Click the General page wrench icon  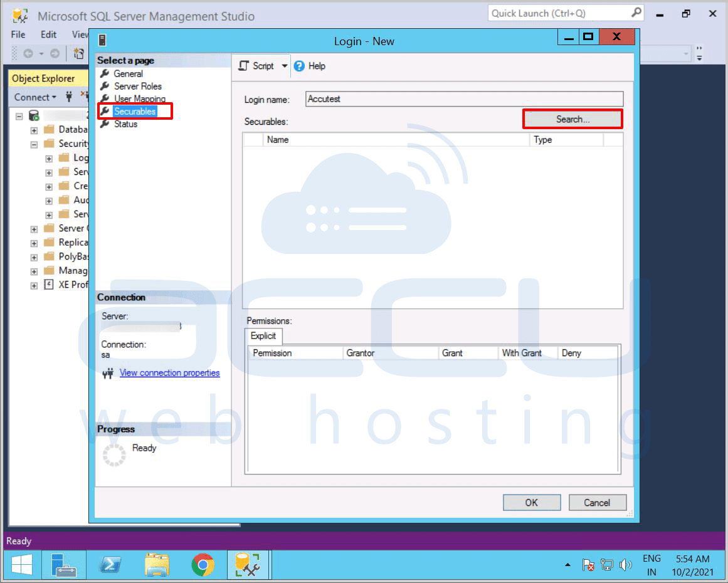coord(105,74)
